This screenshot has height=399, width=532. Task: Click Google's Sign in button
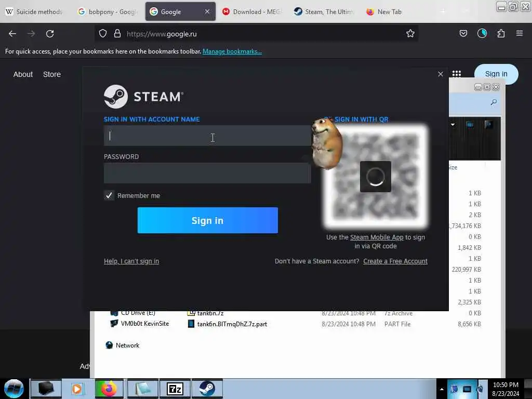pyautogui.click(x=496, y=74)
